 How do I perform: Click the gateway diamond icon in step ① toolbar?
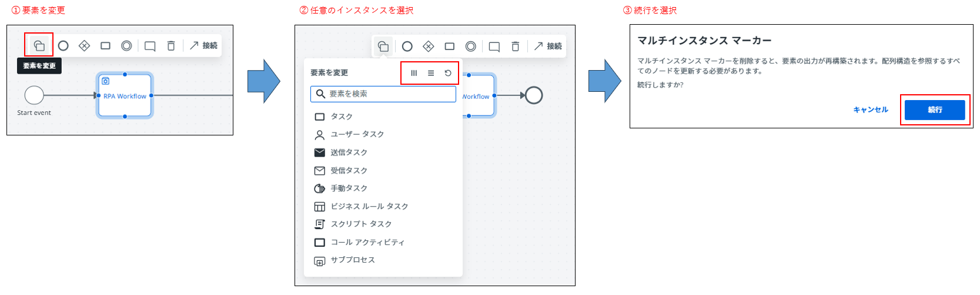[x=84, y=45]
